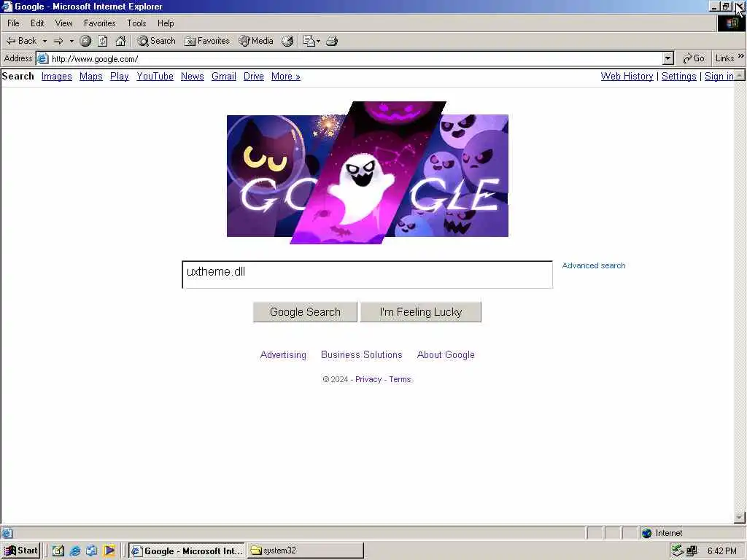Click the Sign in link
This screenshot has height=560, width=747.
pos(719,77)
